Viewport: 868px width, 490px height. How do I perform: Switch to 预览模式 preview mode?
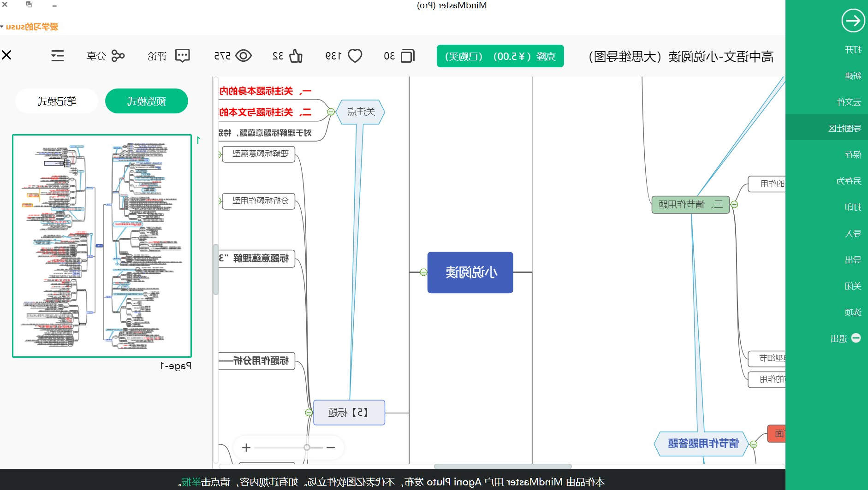147,101
